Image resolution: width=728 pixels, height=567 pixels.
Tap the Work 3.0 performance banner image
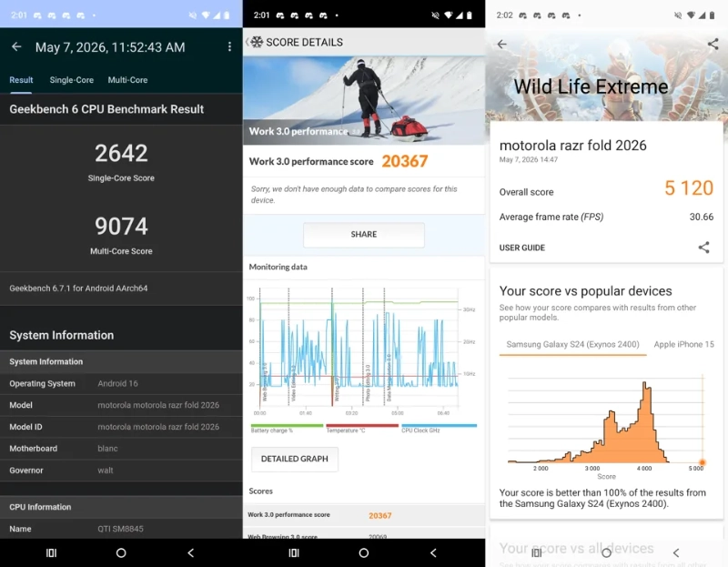(364, 100)
